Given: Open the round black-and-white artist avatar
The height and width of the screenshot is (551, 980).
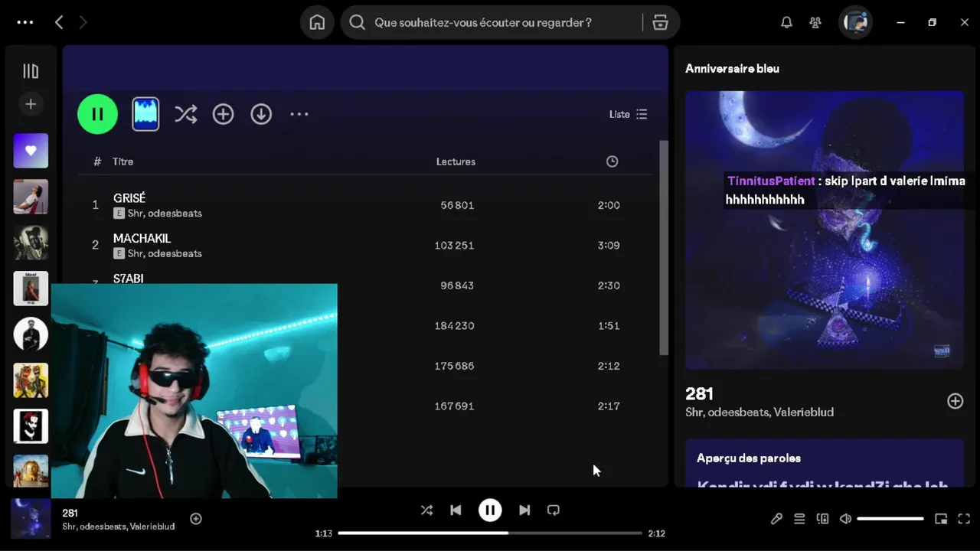Looking at the screenshot, I should point(31,334).
